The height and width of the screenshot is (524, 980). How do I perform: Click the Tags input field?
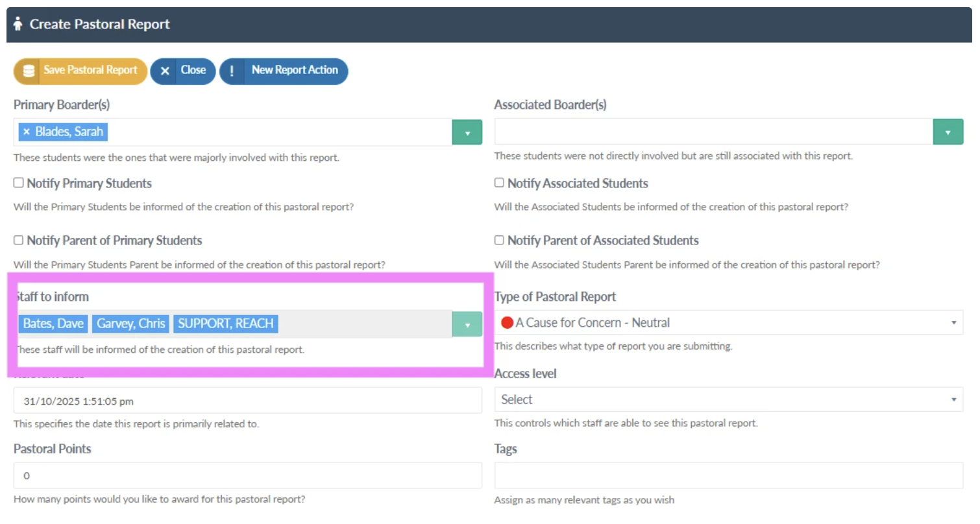click(729, 475)
